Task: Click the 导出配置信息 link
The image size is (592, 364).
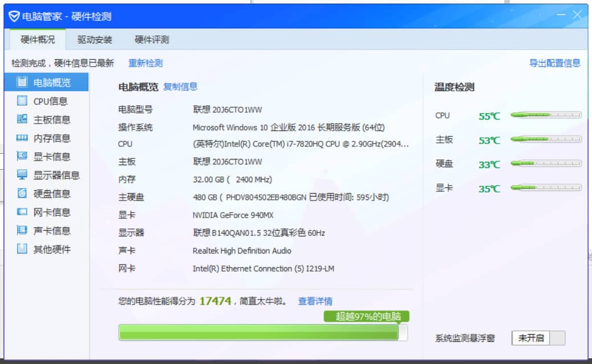Action: 554,63
